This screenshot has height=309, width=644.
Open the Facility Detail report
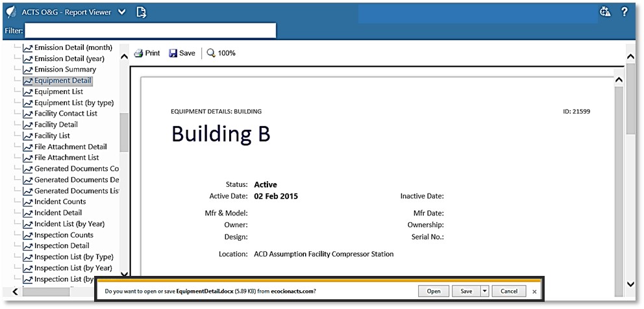click(x=56, y=125)
